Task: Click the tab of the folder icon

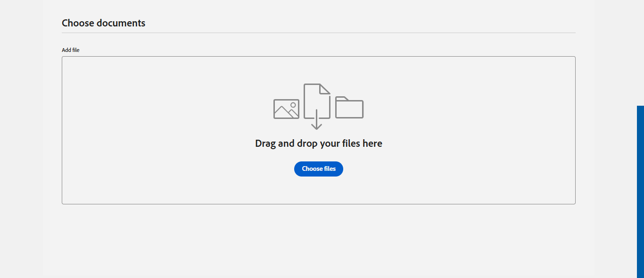Action: (x=342, y=99)
